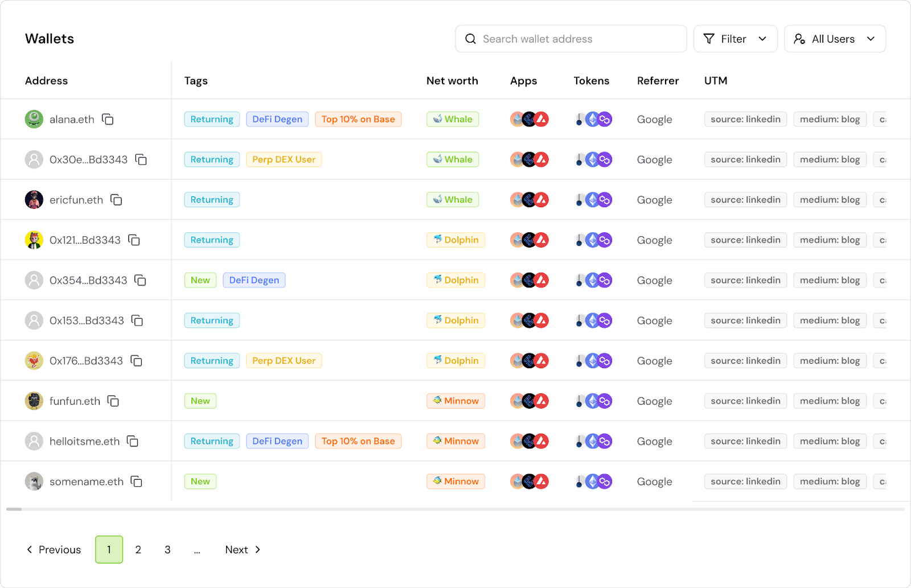Focus the Search wallet address field
Image resolution: width=911 pixels, height=588 pixels.
tap(571, 39)
